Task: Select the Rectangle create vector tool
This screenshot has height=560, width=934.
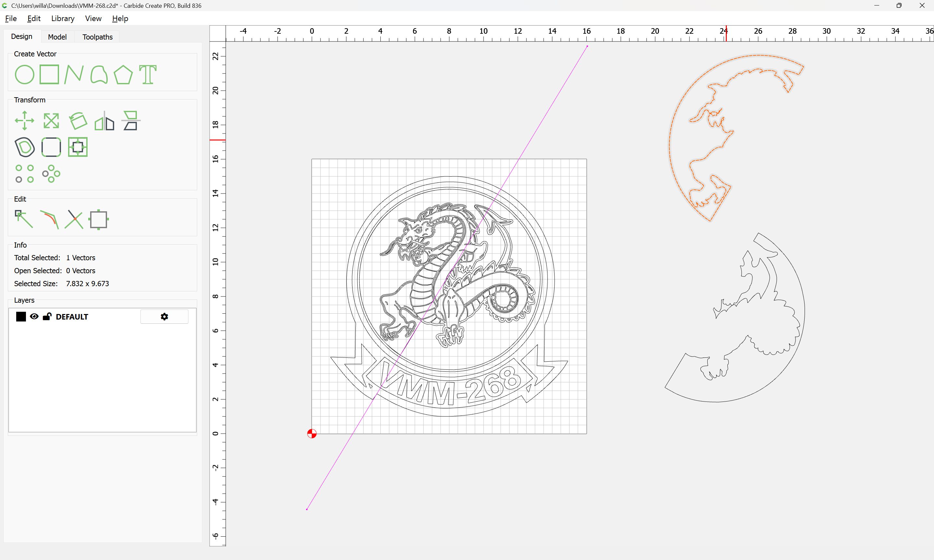Action: tap(49, 74)
